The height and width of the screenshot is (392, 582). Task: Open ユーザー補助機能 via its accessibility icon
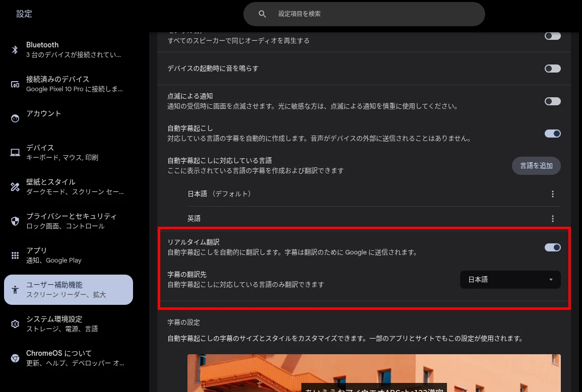pyautogui.click(x=15, y=289)
